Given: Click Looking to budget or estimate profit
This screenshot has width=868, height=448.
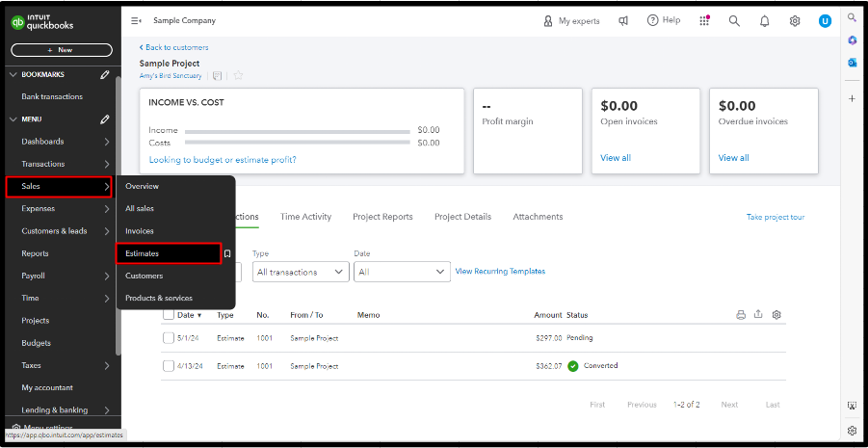Looking at the screenshot, I should [x=223, y=160].
